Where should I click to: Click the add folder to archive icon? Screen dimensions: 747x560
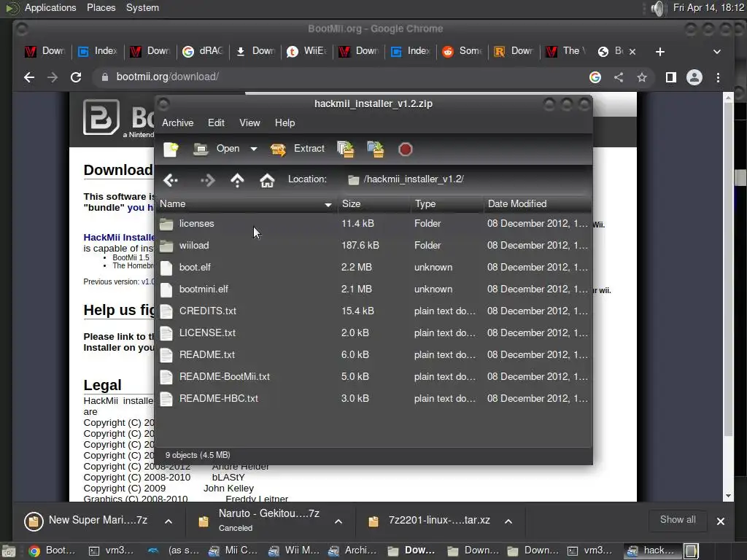376,149
